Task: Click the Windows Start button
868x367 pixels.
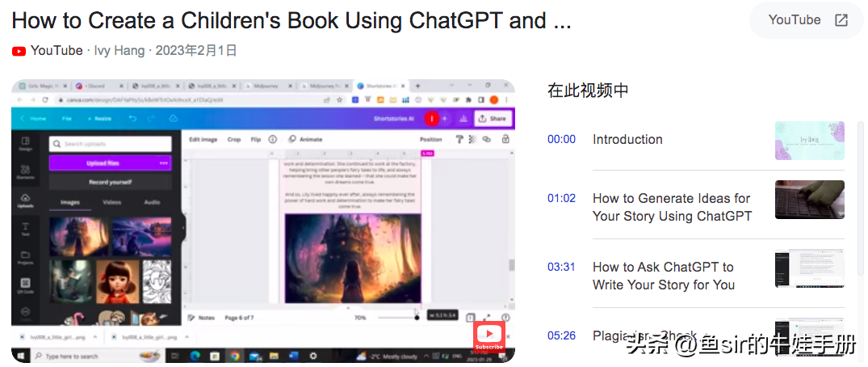Action: pyautogui.click(x=21, y=356)
